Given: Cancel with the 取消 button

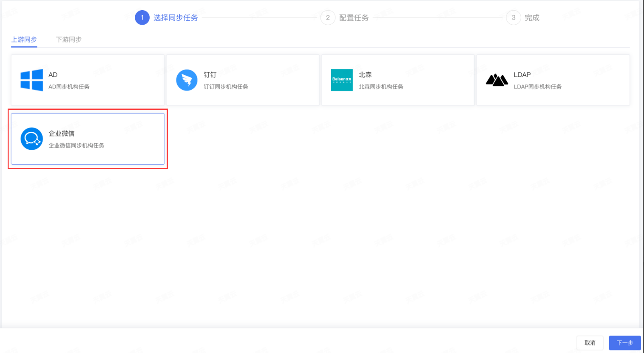Looking at the screenshot, I should click(x=590, y=343).
